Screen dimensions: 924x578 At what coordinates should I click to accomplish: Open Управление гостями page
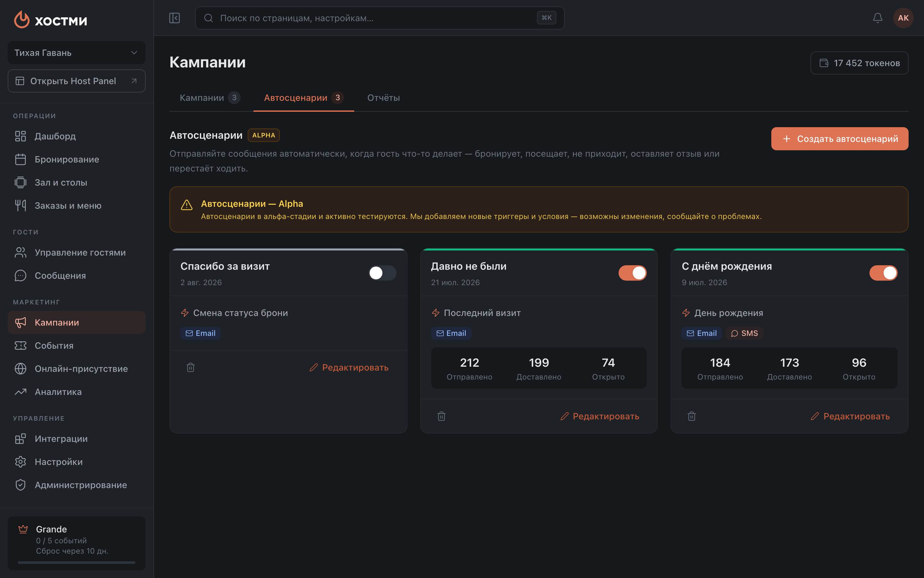[x=76, y=252]
